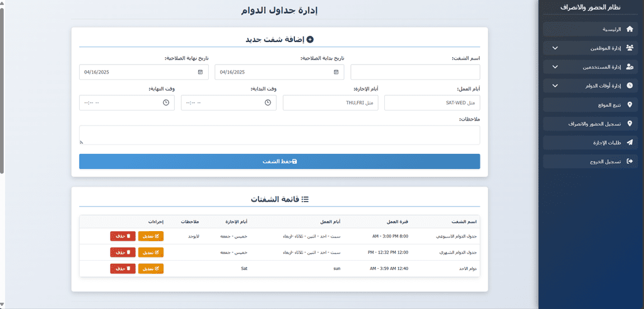This screenshot has height=309, width=644.
Task: Click the table's ملاحظات column header
Action: pyautogui.click(x=190, y=222)
